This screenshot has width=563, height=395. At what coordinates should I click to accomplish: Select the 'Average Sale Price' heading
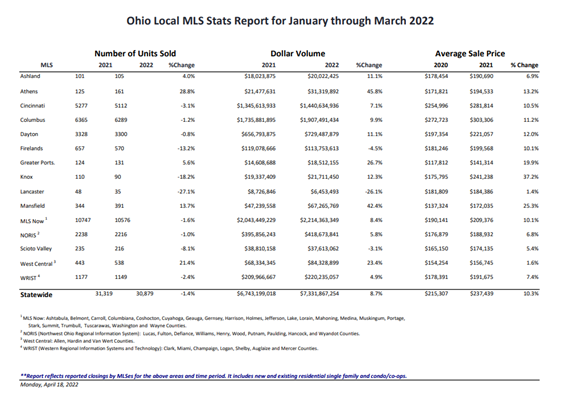point(470,54)
